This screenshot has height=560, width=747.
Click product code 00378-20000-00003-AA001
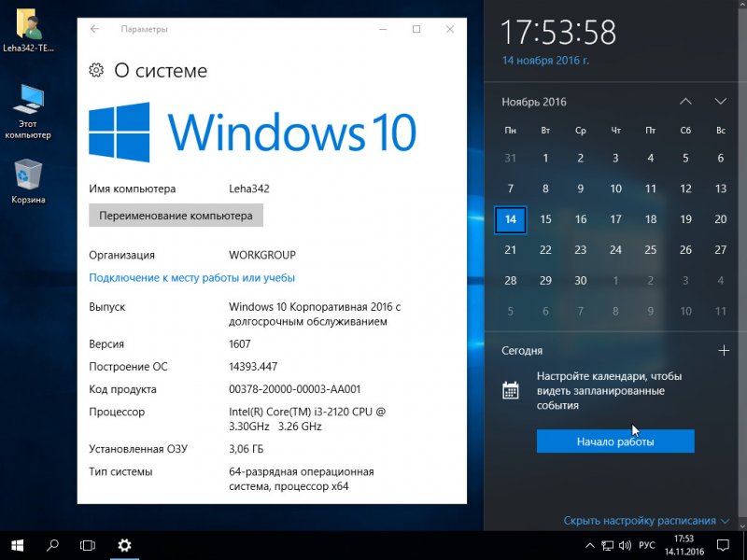click(x=295, y=389)
